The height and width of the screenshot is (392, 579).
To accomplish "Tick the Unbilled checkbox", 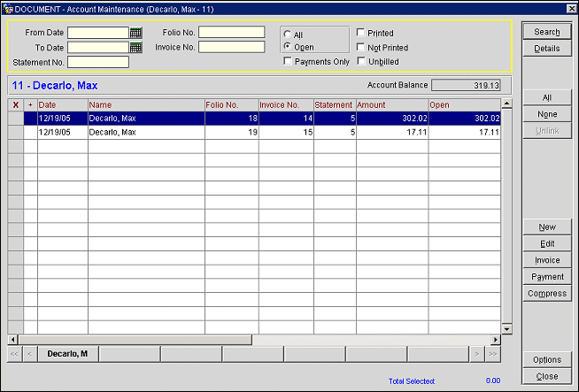I will pos(361,61).
